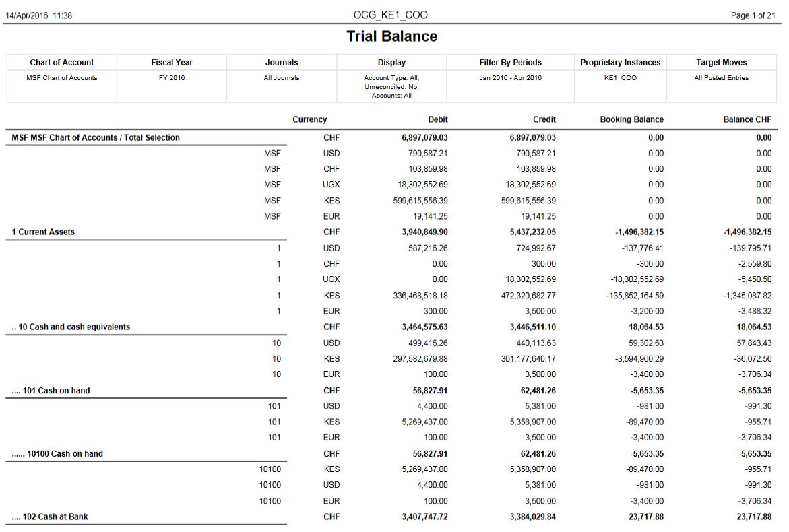The width and height of the screenshot is (789, 532).
Task: Click the Trial Balance report title
Action: pos(391,37)
